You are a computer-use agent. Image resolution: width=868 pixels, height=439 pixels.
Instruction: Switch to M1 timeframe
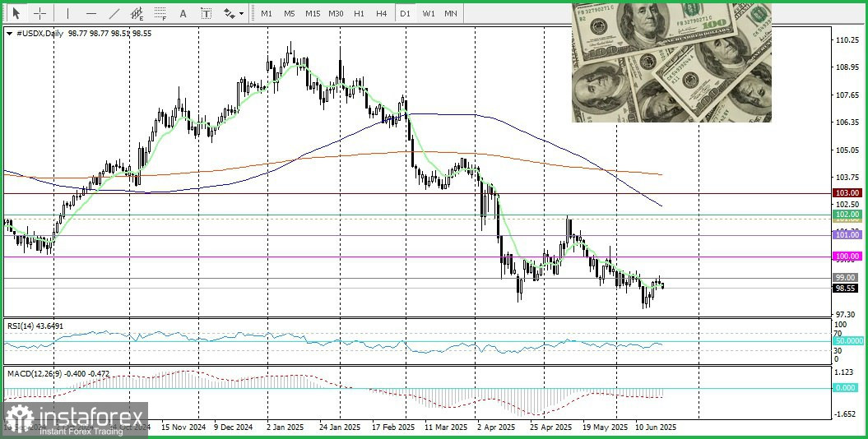(267, 13)
